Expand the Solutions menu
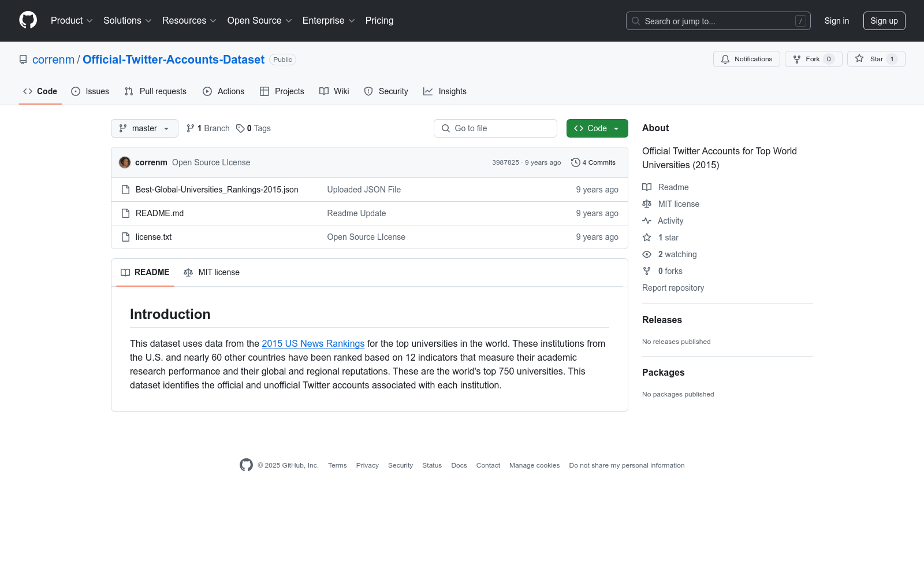924x578 pixels. [x=128, y=21]
